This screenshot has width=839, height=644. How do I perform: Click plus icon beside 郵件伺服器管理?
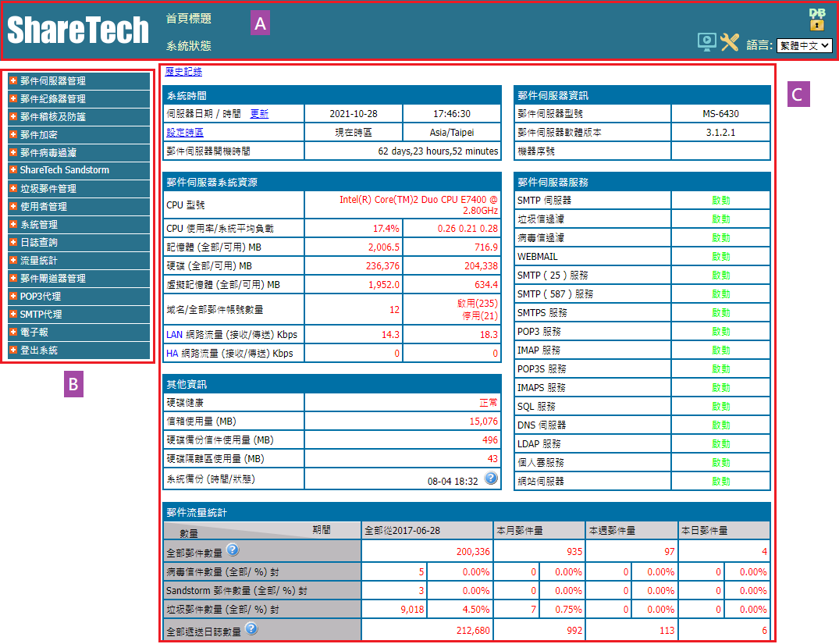pyautogui.click(x=13, y=80)
